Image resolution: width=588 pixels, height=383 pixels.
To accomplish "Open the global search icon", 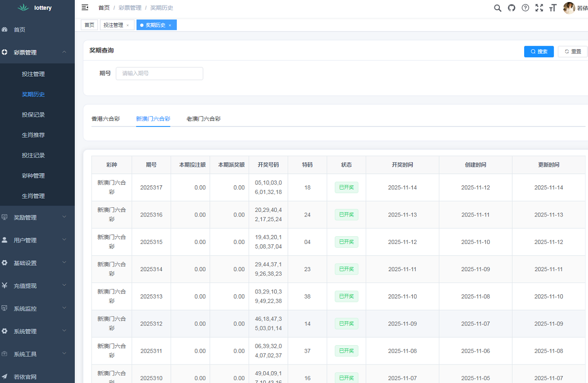I will 497,8.
